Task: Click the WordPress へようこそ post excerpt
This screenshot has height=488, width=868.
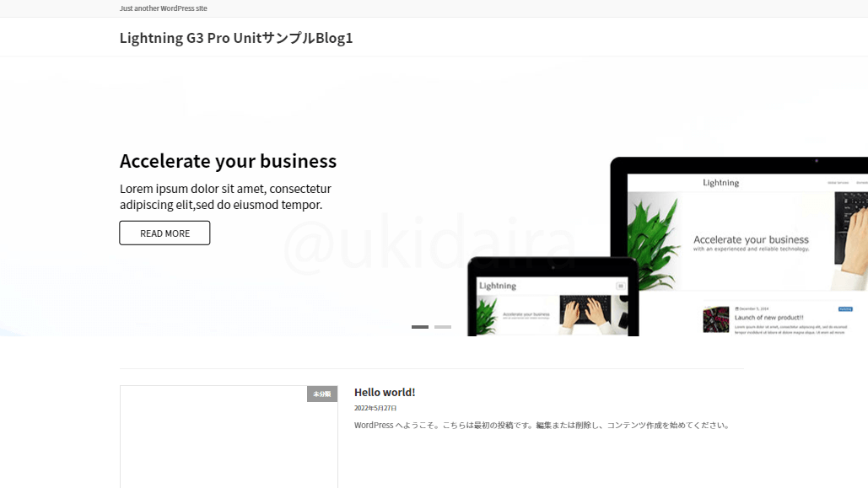Action: [543, 425]
